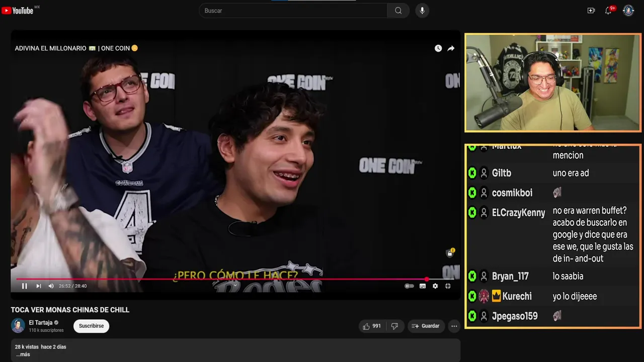Open the more actions three-dot menu

pyautogui.click(x=454, y=326)
